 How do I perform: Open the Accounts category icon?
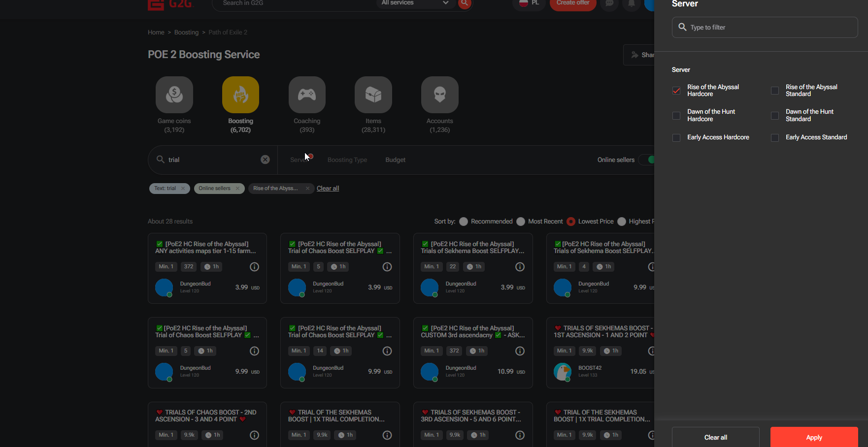pos(440,95)
